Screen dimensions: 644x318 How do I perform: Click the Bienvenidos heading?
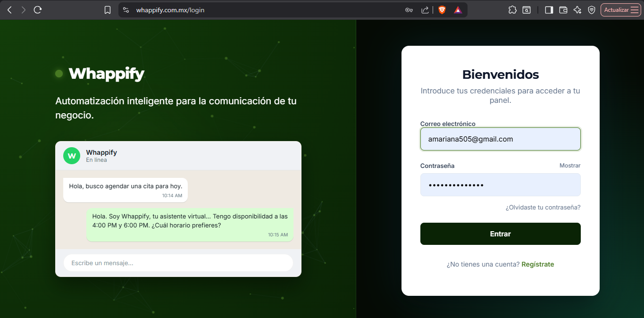(501, 75)
